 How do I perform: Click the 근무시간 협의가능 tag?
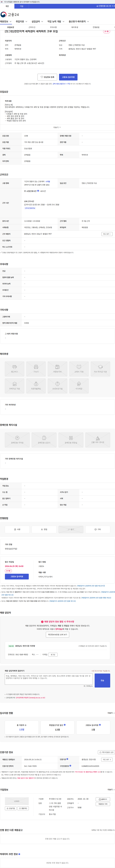point(30,208)
